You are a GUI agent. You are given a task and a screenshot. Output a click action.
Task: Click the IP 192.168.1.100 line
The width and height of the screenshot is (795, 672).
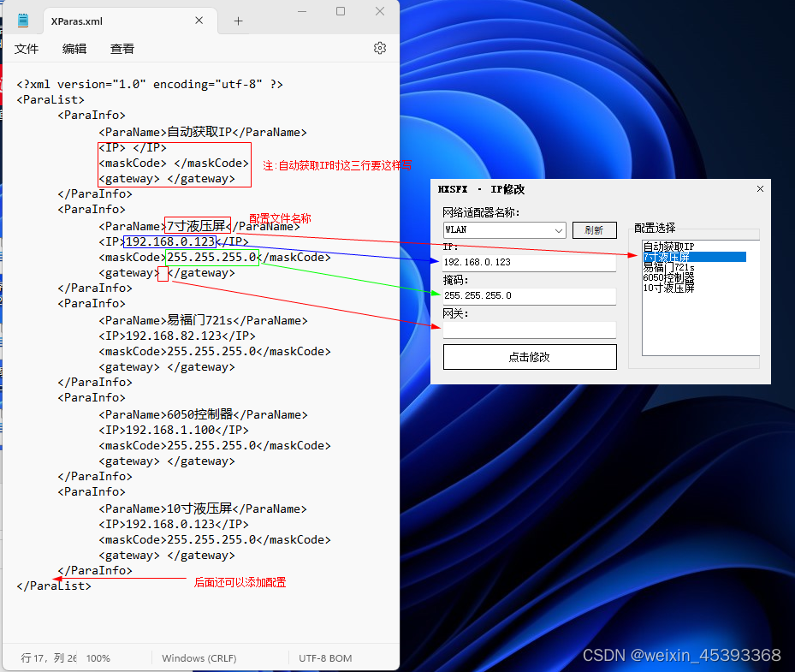point(174,430)
